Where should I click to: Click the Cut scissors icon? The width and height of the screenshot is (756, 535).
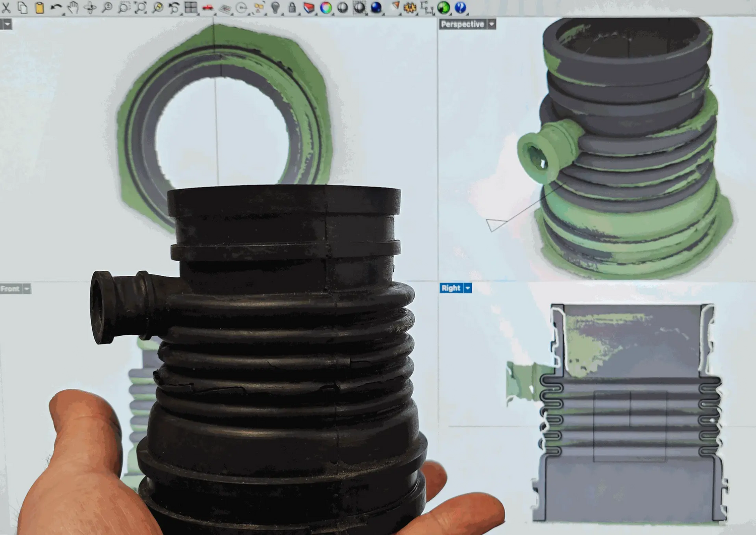coord(6,7)
